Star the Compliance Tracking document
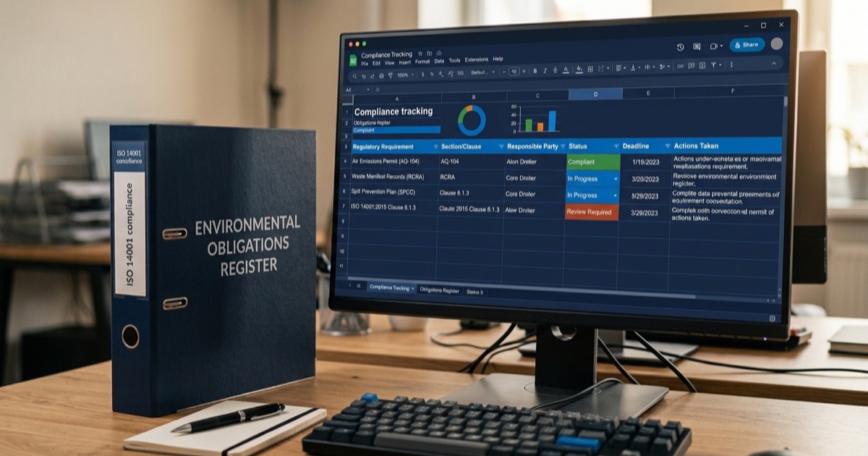Screen dimensions: 868x456 coord(419,54)
